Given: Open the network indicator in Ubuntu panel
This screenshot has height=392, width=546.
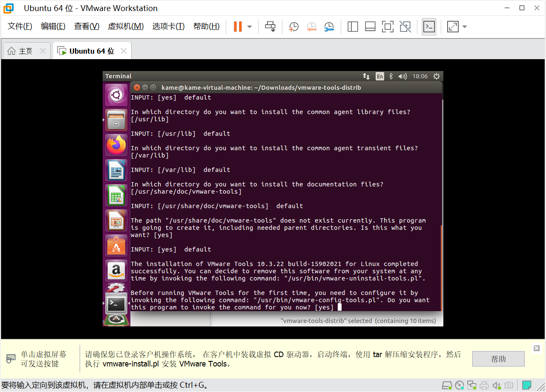Looking at the screenshot, I should click(x=366, y=76).
